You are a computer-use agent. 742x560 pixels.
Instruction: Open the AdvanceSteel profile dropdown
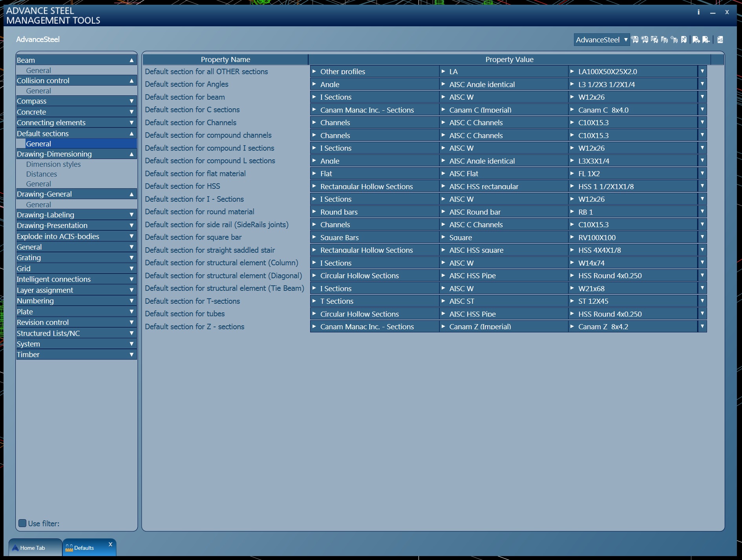click(601, 40)
